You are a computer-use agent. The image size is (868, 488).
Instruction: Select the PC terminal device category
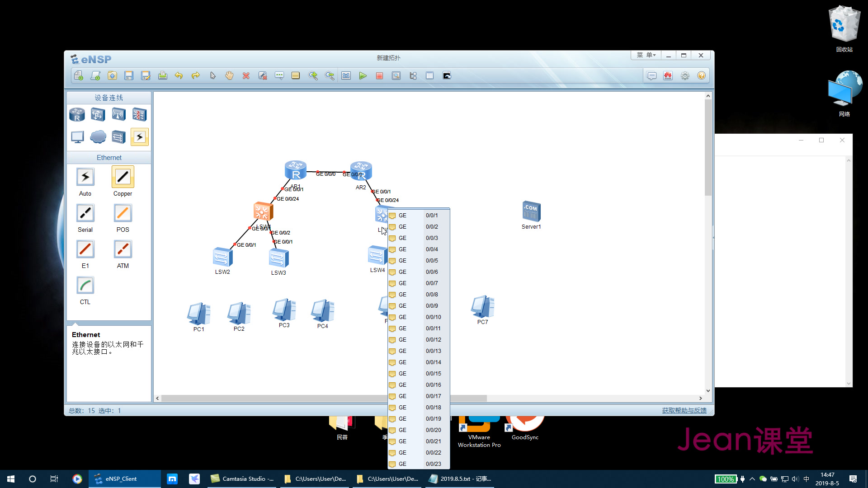point(77,137)
